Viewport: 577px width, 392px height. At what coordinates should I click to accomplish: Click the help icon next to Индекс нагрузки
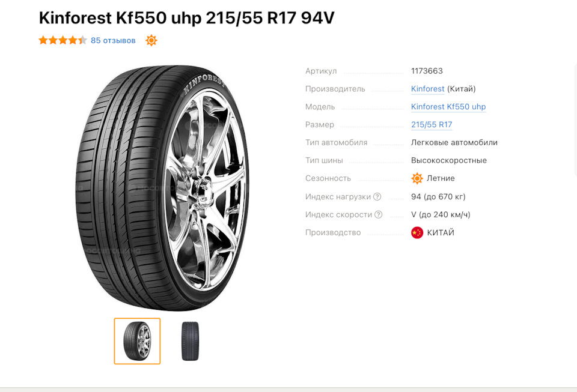[x=377, y=196]
